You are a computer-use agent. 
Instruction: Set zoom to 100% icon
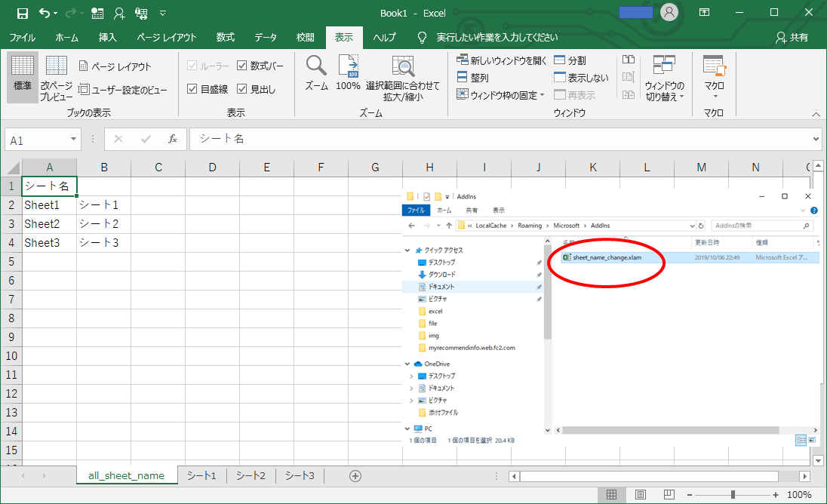[x=348, y=73]
